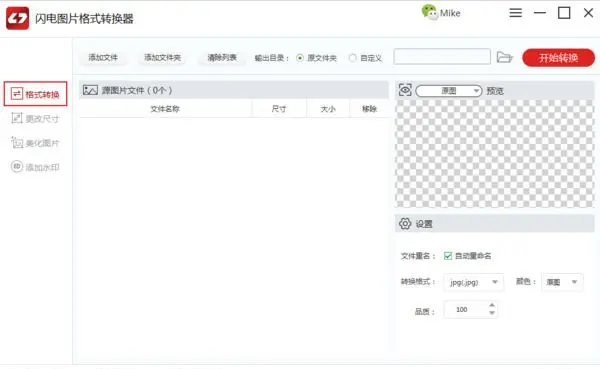Open the 原图 preview mode dropdown
The width and height of the screenshot is (600, 369).
point(448,91)
